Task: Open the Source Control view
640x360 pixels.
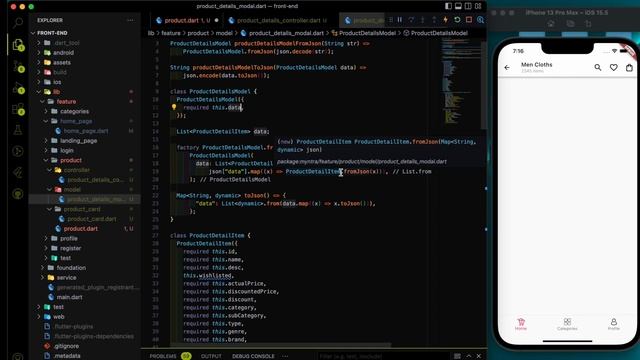Action: click(x=18, y=66)
